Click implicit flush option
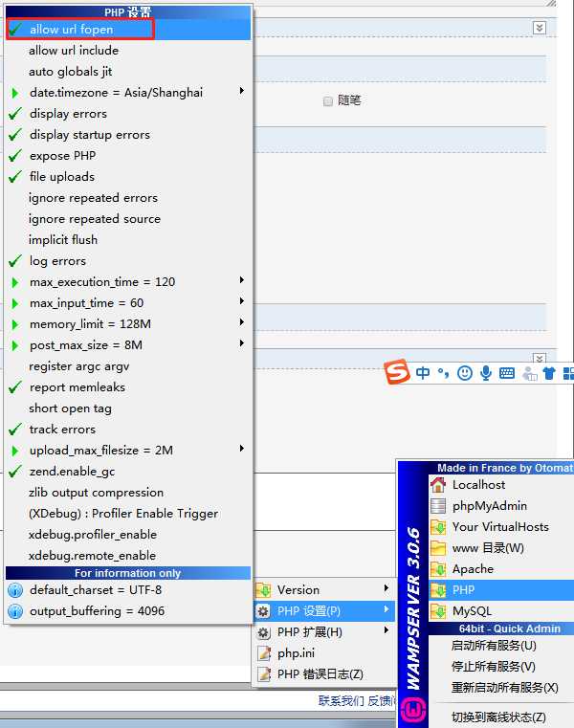This screenshot has width=574, height=728. 128,239
